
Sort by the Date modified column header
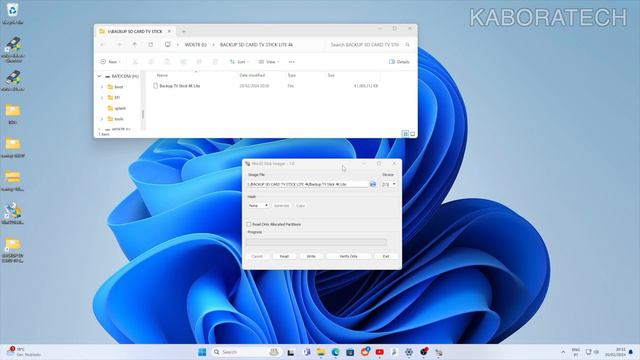pyautogui.click(x=252, y=76)
